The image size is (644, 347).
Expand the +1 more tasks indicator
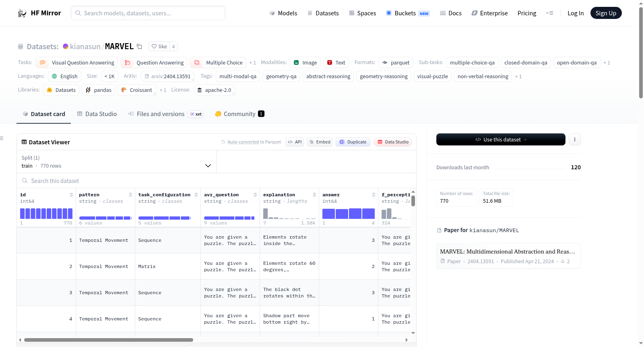pyautogui.click(x=252, y=63)
